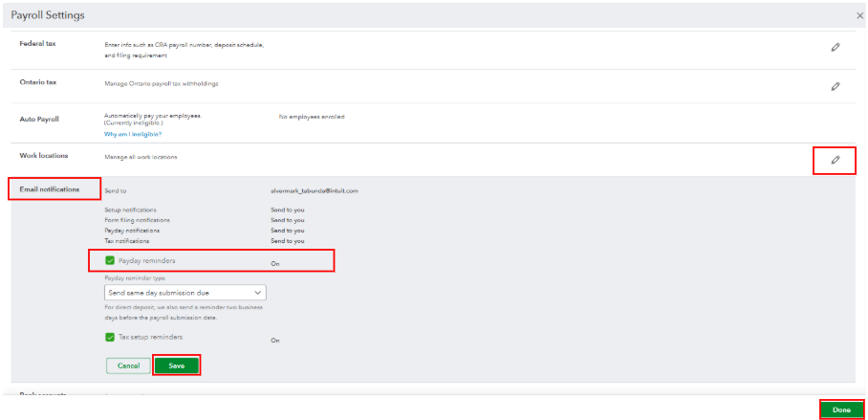Uncheck the Payday reminders checkbox

110,260
